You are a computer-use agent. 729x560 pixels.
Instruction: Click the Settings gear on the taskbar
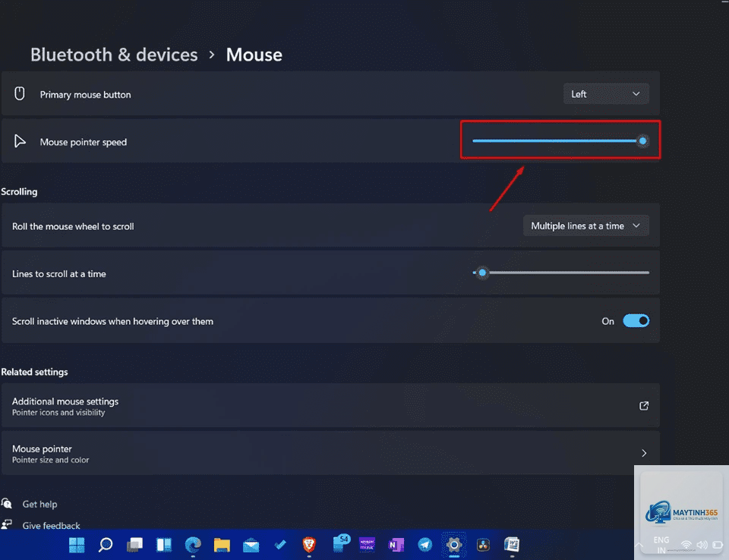[x=454, y=545]
